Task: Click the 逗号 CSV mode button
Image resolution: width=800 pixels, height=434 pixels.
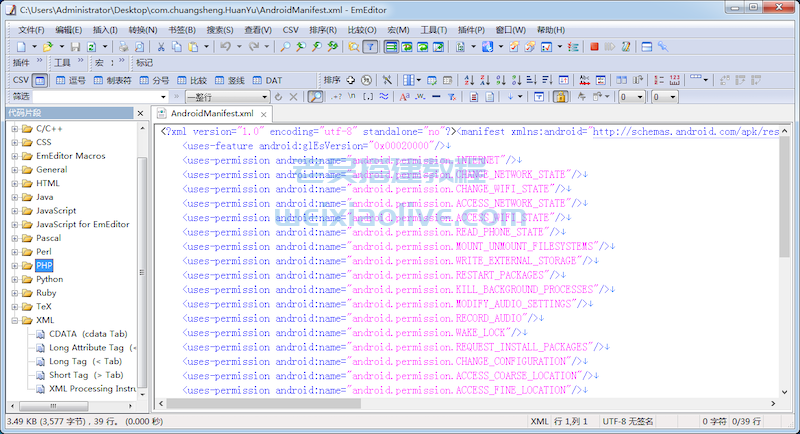Action: (71, 80)
